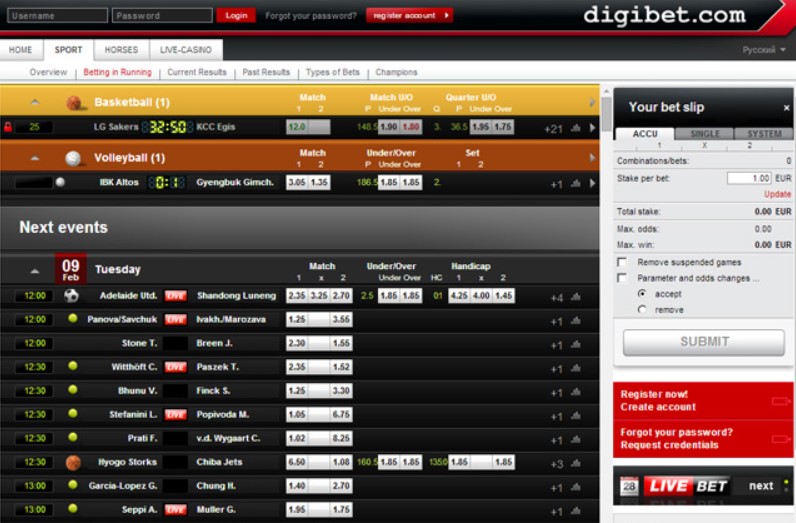The image size is (796, 523).
Task: Expand LG Sakers match row arrow
Action: 592,127
